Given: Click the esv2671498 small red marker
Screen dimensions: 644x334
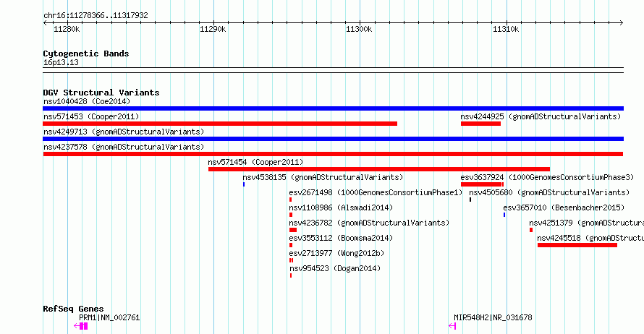Looking at the screenshot, I should [x=290, y=200].
